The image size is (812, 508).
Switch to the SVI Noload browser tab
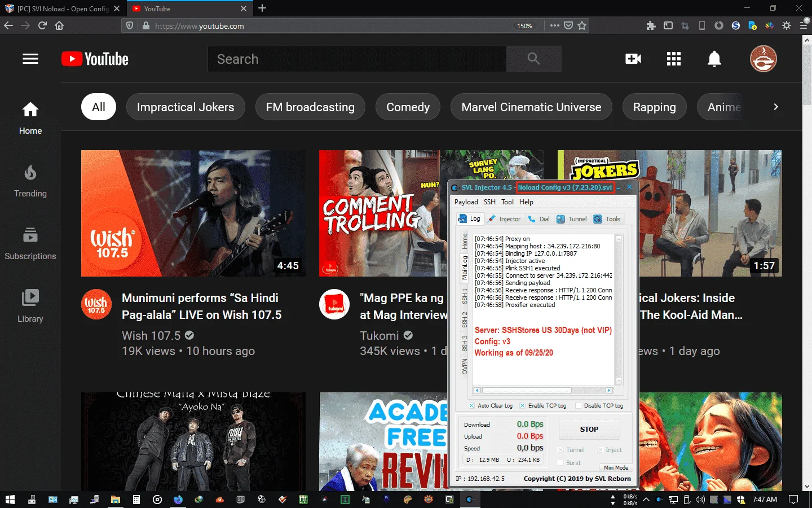[x=62, y=8]
